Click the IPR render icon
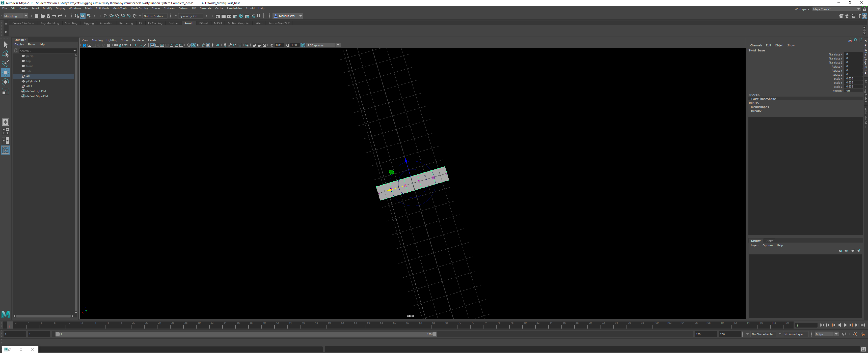868x353 pixels. click(229, 16)
